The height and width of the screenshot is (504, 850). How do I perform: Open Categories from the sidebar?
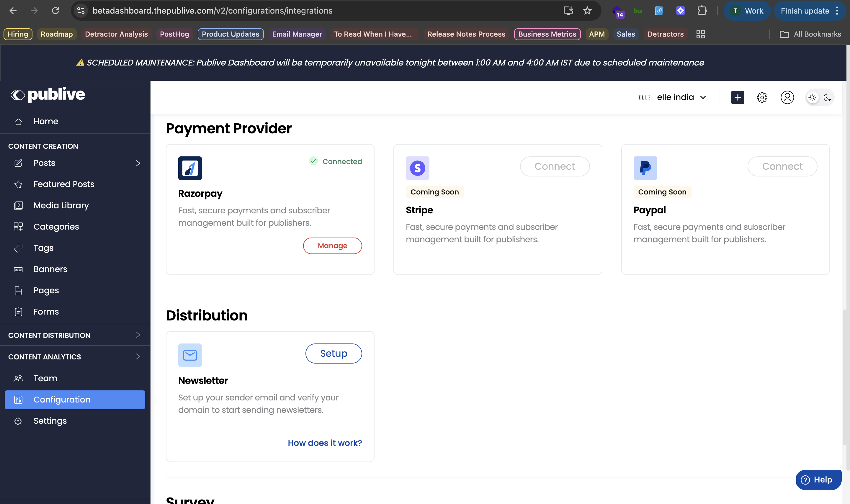click(x=56, y=227)
